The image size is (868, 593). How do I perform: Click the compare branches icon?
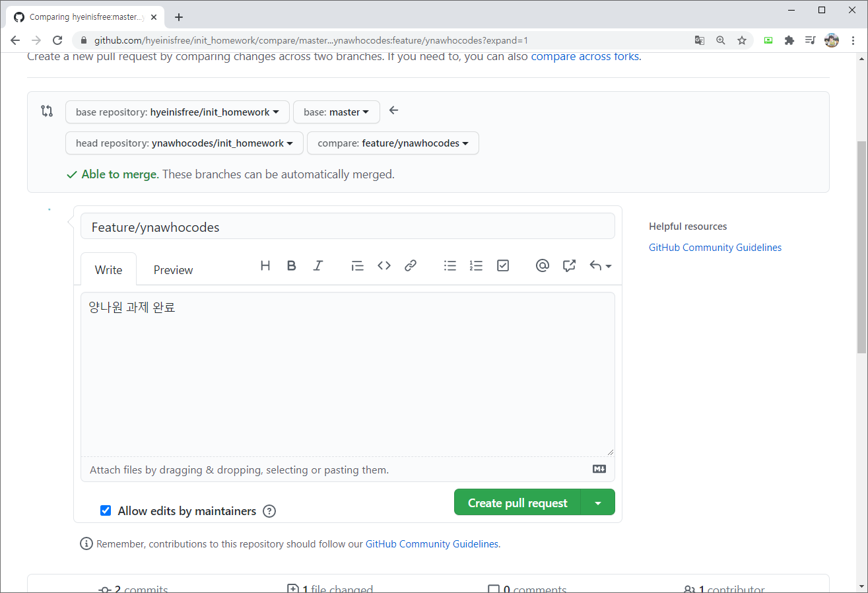47,111
